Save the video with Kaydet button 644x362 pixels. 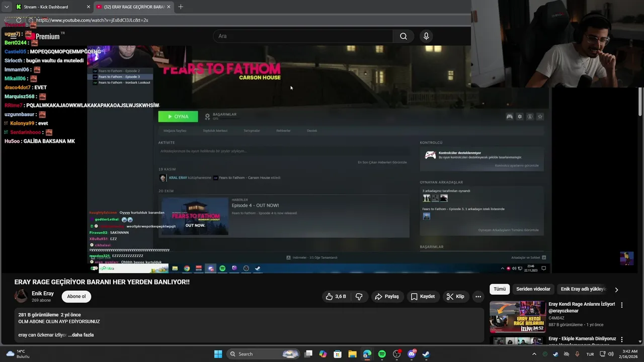tap(423, 297)
